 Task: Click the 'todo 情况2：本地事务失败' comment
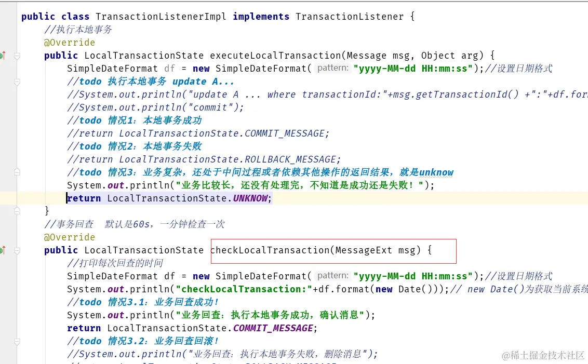[134, 146]
